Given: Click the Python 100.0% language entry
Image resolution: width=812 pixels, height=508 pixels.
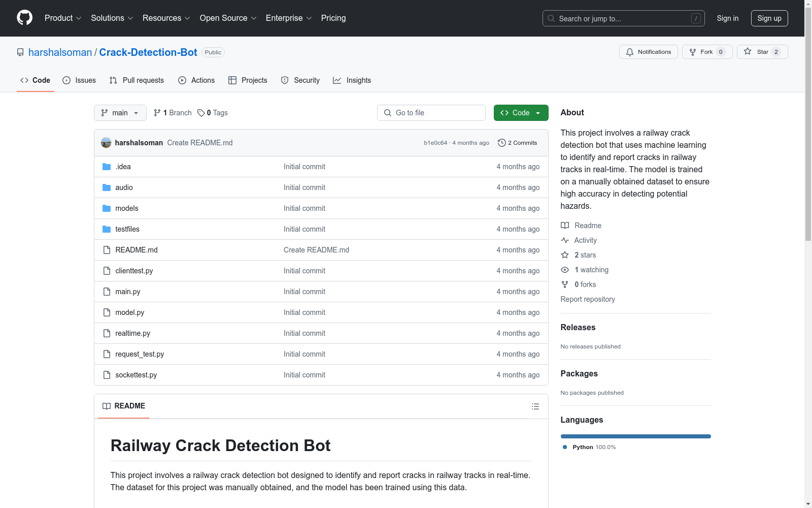Looking at the screenshot, I should coord(589,447).
